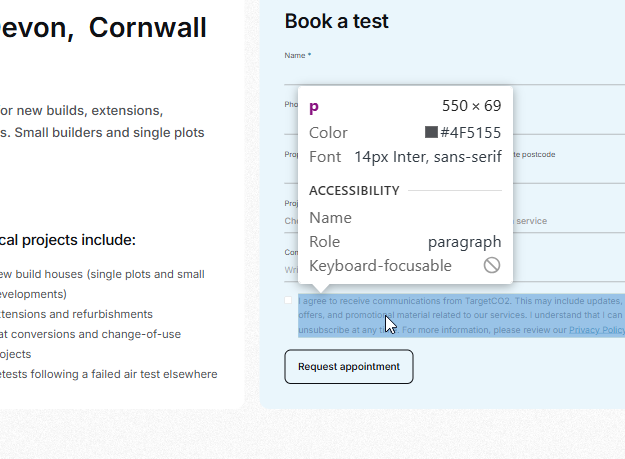Click the site postcode field

point(570,170)
